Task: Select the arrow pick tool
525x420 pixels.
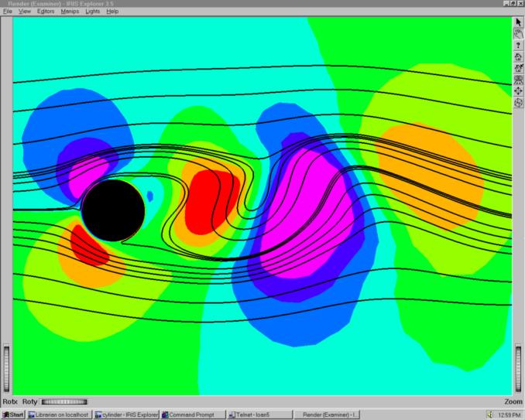Action: pos(518,22)
